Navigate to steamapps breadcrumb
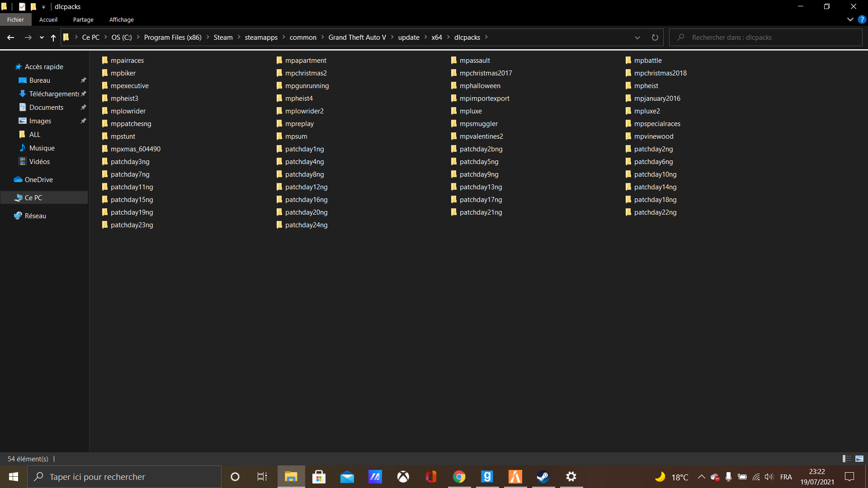This screenshot has height=488, width=868. (261, 38)
